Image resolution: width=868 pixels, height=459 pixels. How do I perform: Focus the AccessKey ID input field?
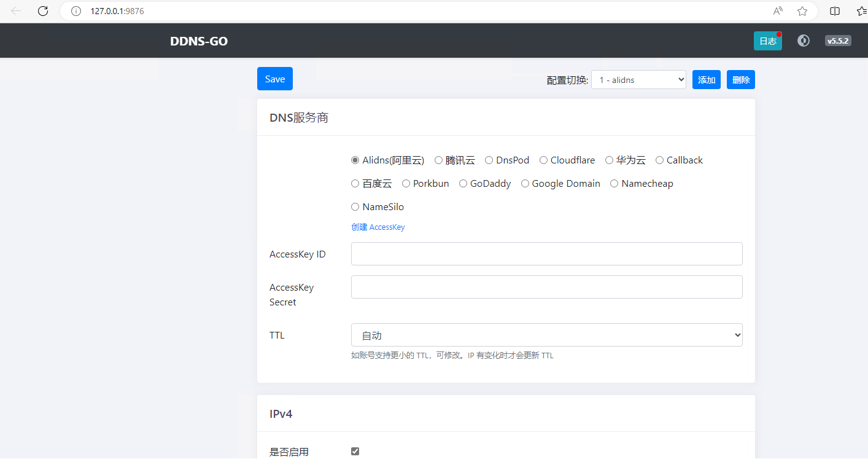(546, 254)
